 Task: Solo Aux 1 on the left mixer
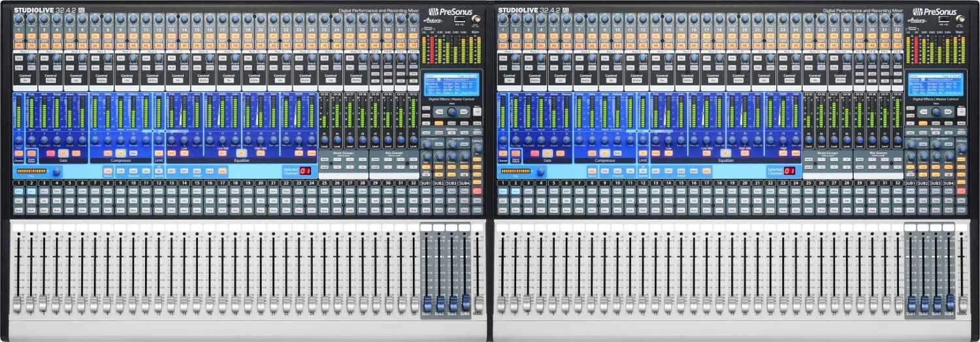(x=19, y=58)
